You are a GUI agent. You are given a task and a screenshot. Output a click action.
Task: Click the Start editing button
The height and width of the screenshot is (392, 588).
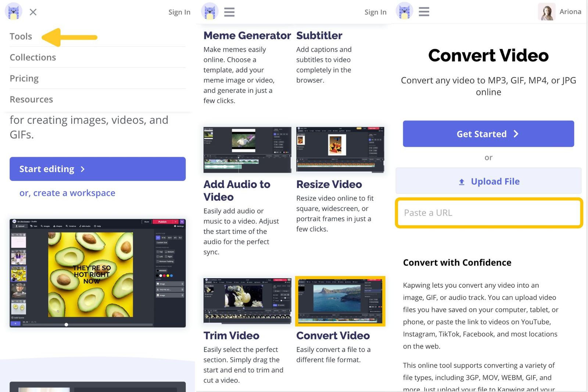(x=97, y=169)
